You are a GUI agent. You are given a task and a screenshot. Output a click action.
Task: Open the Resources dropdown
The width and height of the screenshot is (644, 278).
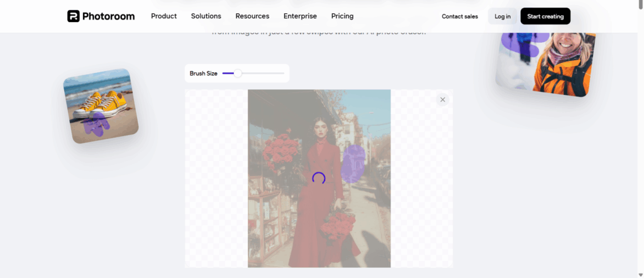(x=252, y=16)
